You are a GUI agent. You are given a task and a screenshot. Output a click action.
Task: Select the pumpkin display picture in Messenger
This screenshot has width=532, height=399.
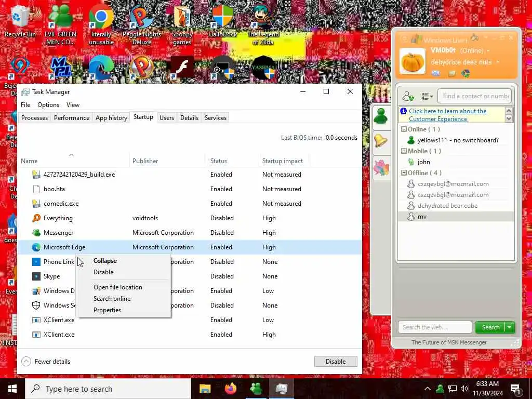[x=412, y=61]
